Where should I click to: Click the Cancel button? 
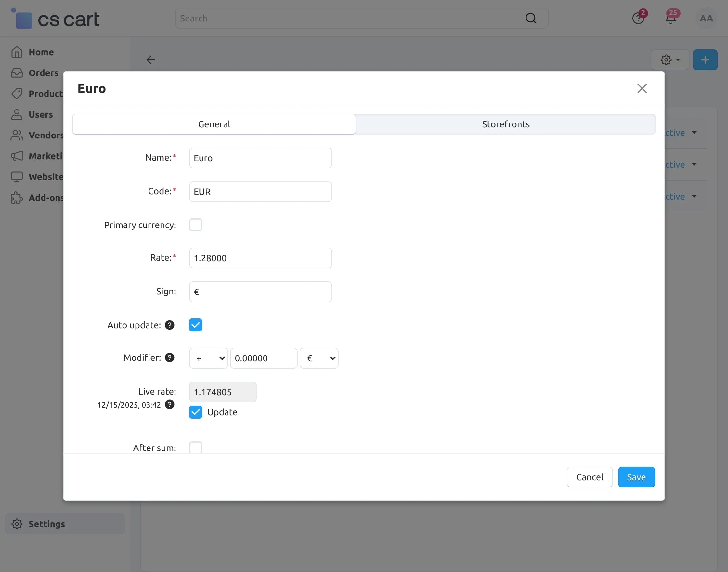[589, 477]
